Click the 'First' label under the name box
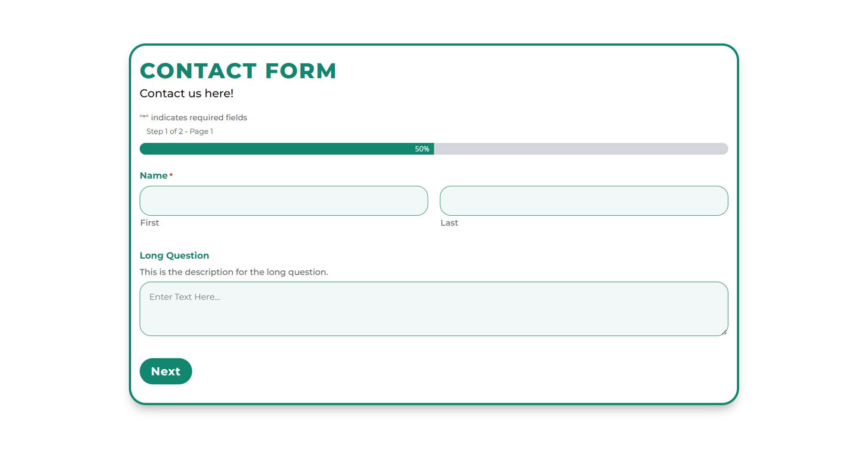This screenshot has height=473, width=868. pos(149,223)
